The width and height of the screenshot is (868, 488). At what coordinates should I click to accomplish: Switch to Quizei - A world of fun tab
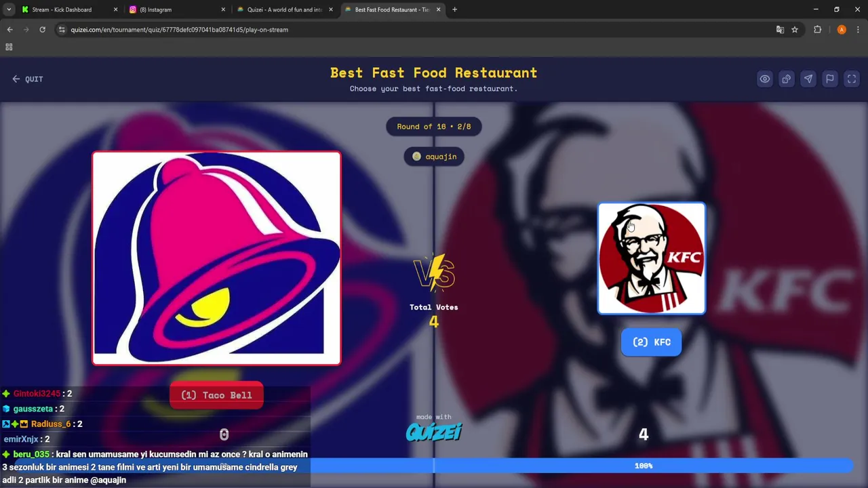pos(285,9)
